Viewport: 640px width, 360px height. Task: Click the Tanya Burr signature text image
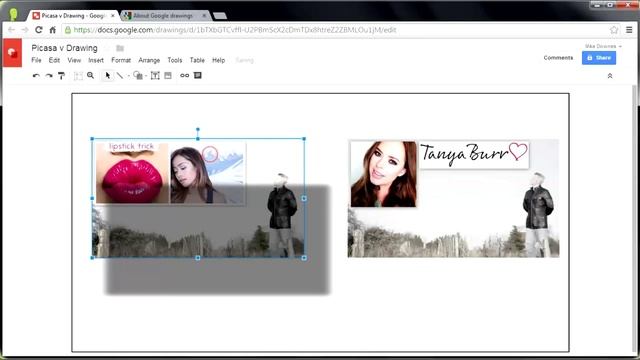tap(474, 155)
